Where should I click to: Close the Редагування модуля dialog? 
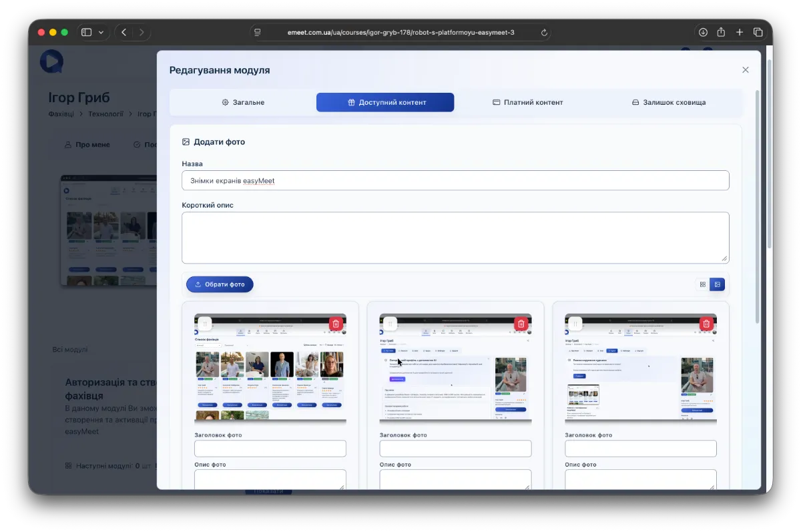746,70
